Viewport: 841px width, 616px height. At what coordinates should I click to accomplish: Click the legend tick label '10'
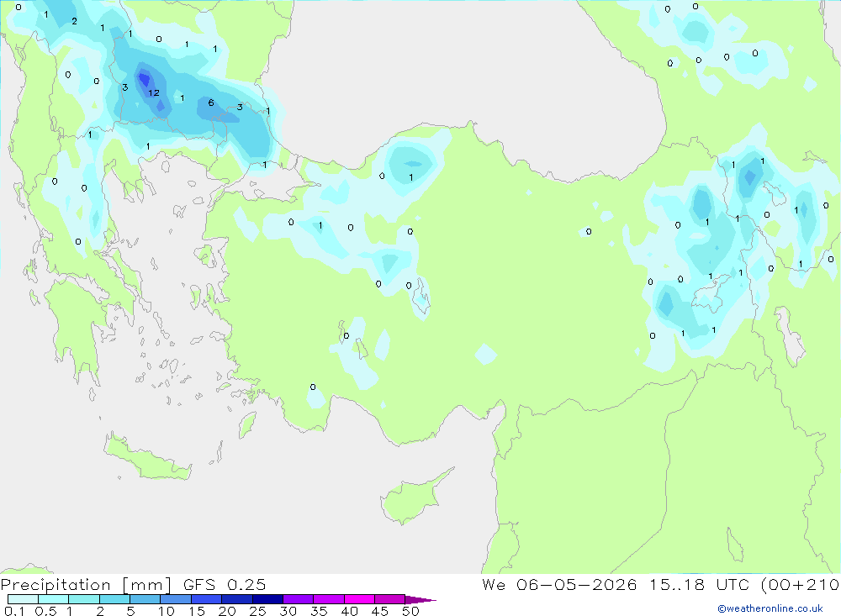[x=167, y=611]
